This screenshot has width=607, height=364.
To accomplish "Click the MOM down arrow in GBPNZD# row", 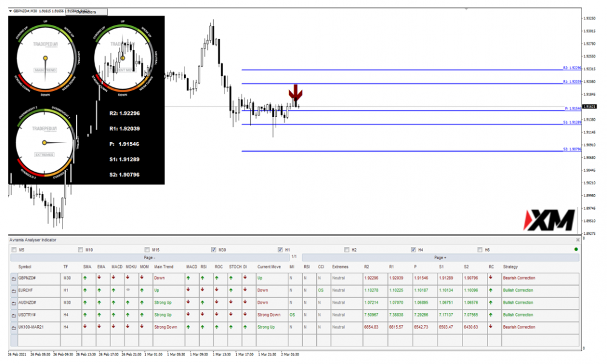I will [x=142, y=278].
